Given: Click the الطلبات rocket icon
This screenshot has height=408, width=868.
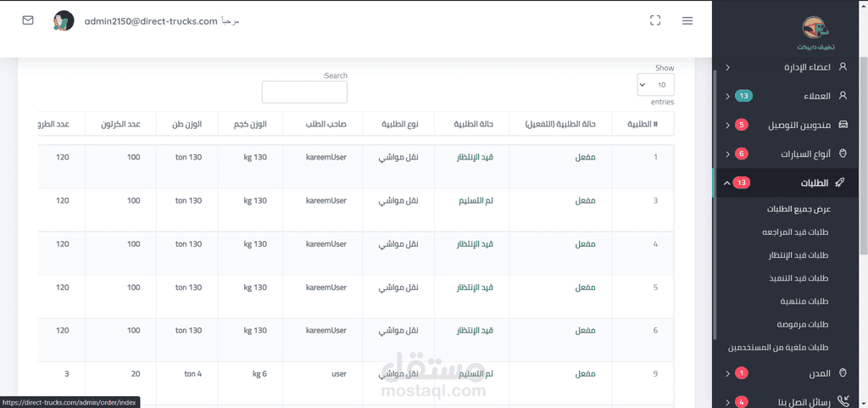Looking at the screenshot, I should click(840, 182).
